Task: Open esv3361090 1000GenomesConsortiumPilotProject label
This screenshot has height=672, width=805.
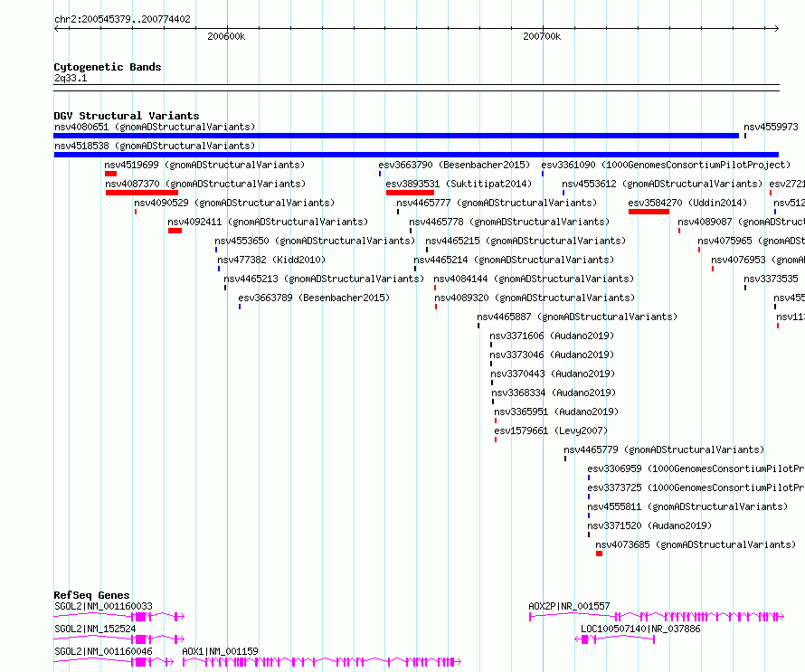Action: coord(666,165)
